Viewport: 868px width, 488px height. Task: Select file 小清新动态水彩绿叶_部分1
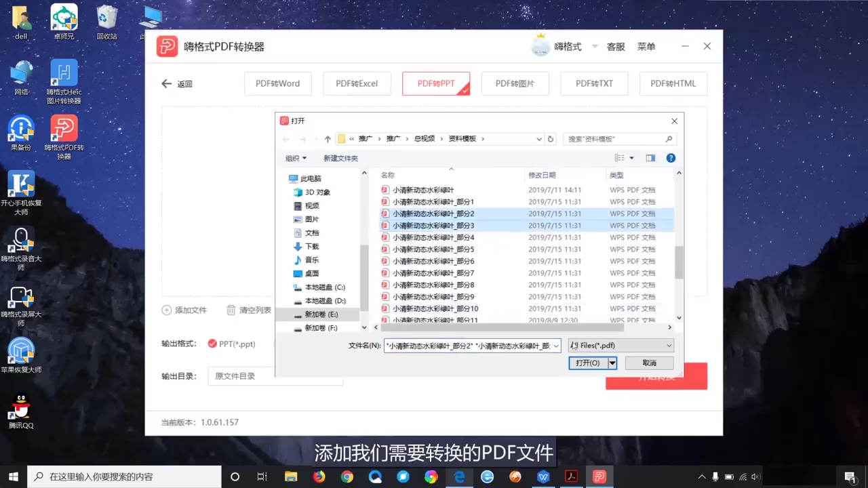tap(433, 202)
